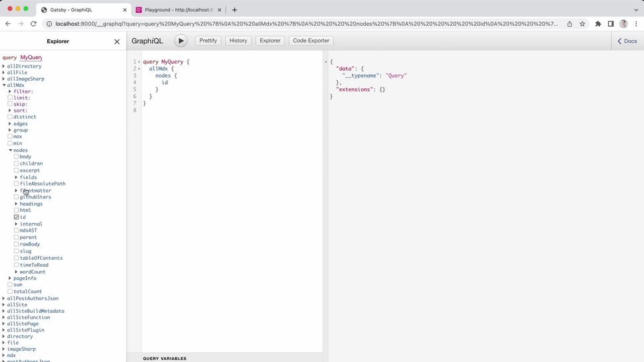644x362 pixels.
Task: Check the excerpt field checkbox
Action: click(17, 170)
